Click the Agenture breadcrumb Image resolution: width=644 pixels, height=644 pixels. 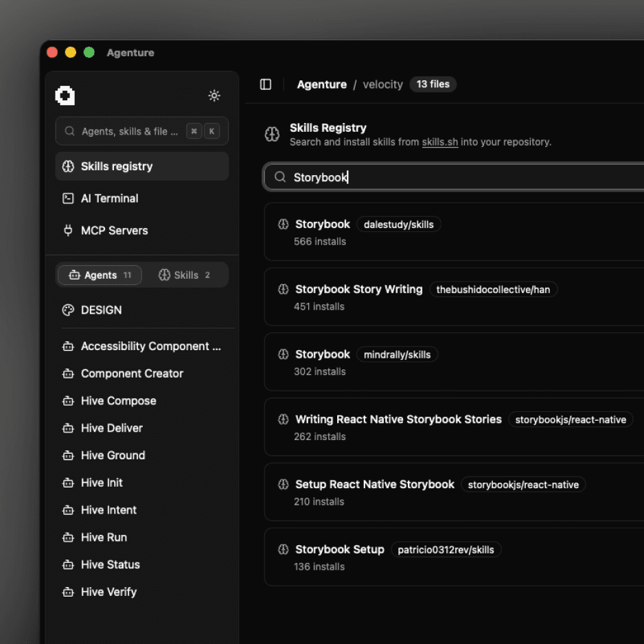coord(322,84)
